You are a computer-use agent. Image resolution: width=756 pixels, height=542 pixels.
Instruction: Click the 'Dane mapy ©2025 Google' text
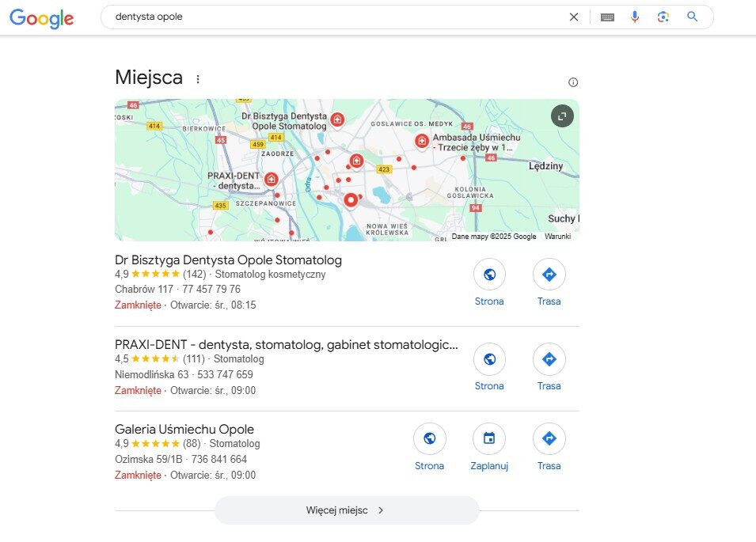tap(494, 236)
